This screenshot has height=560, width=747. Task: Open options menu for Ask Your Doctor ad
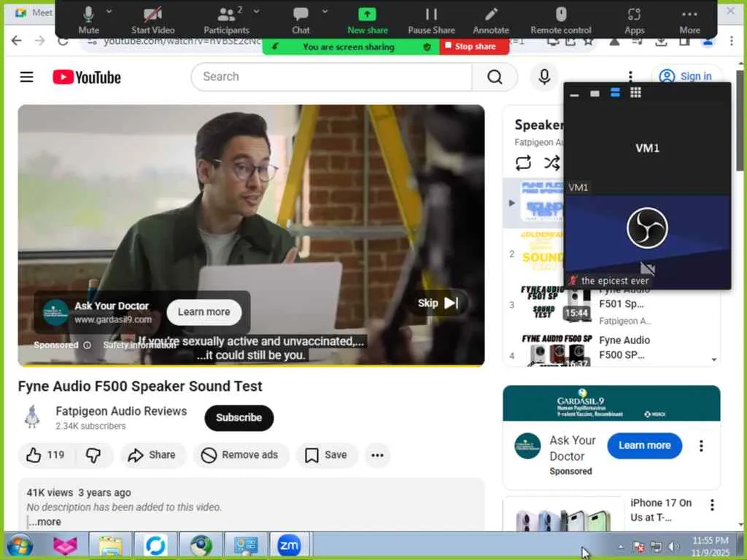pos(701,446)
